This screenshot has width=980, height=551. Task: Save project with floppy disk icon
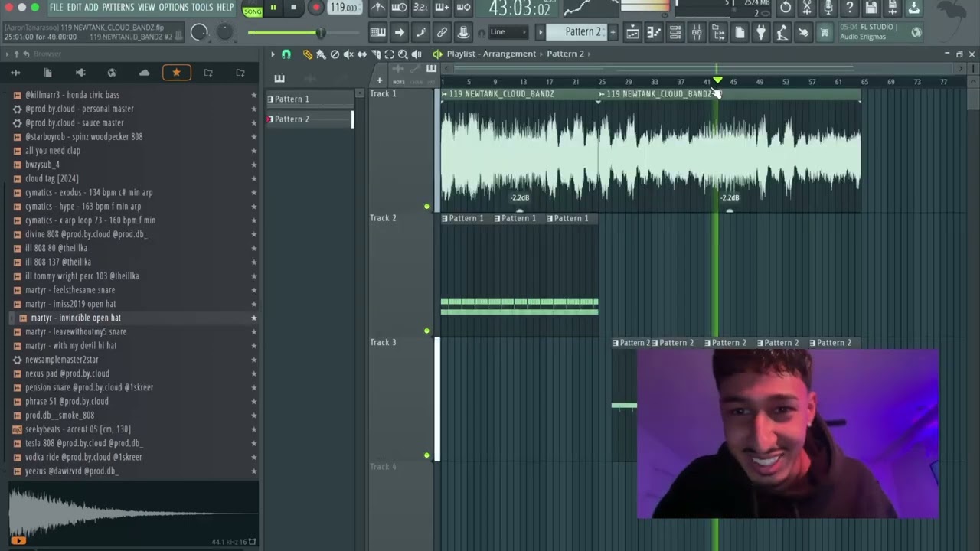click(871, 8)
